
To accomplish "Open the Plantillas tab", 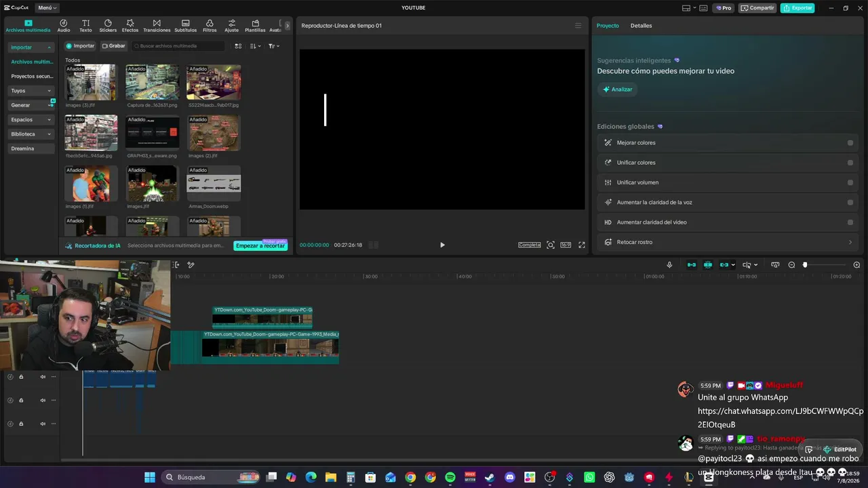I will [x=255, y=26].
